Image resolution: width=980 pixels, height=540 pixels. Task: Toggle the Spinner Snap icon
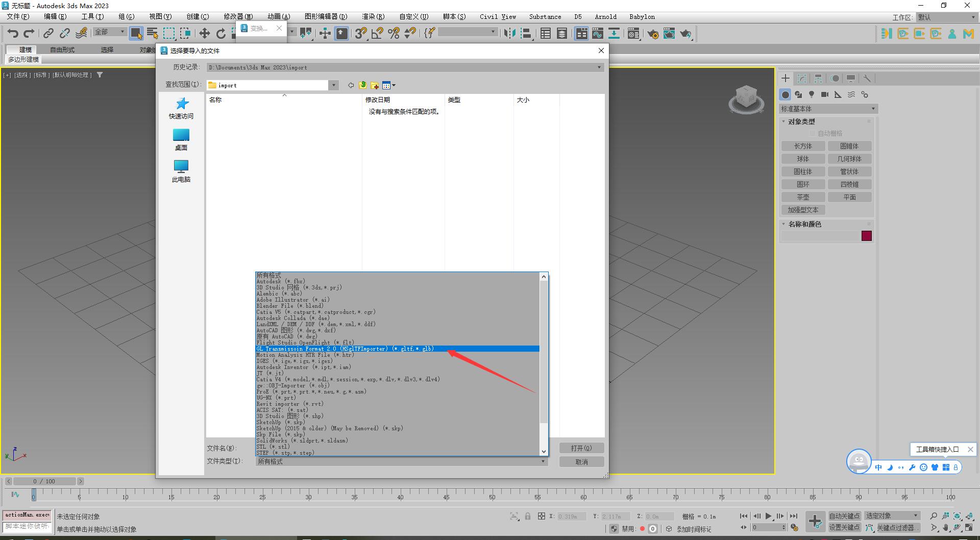pyautogui.click(x=410, y=34)
